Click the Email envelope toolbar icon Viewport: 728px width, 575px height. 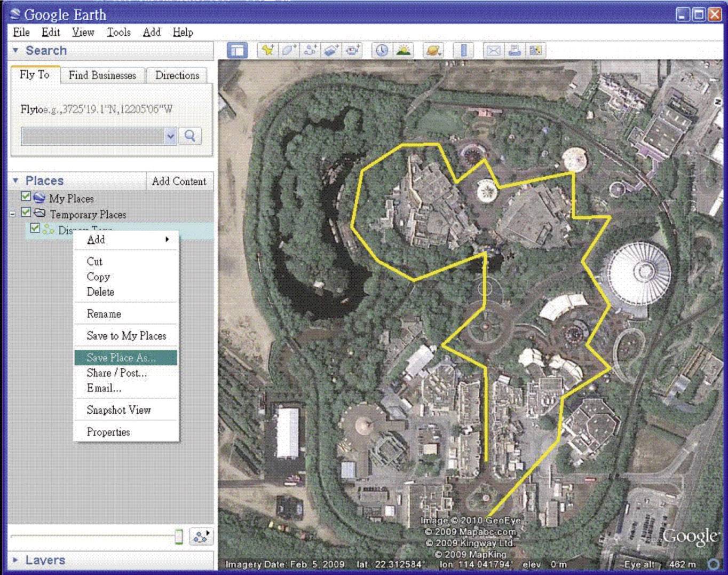click(493, 51)
